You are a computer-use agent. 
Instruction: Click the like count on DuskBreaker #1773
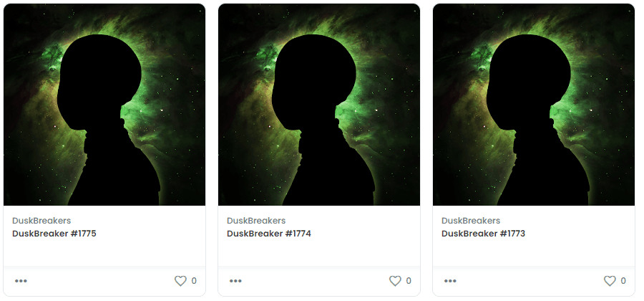click(x=623, y=281)
